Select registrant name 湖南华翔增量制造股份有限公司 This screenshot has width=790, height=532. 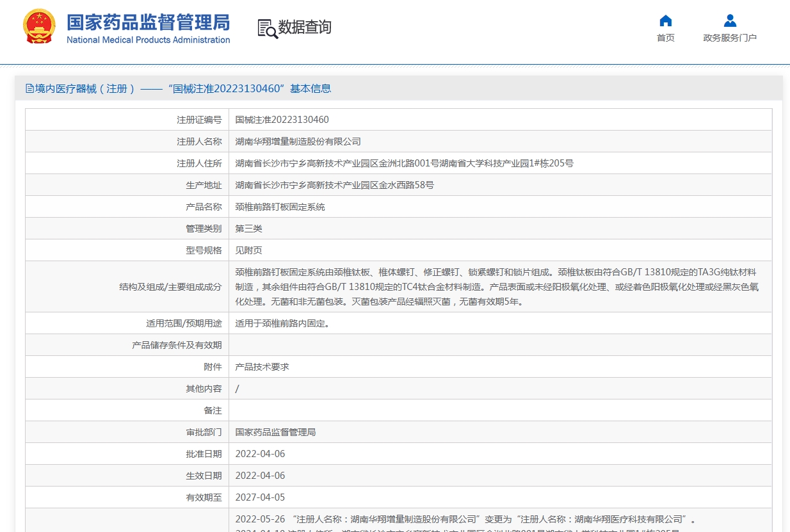298,141
